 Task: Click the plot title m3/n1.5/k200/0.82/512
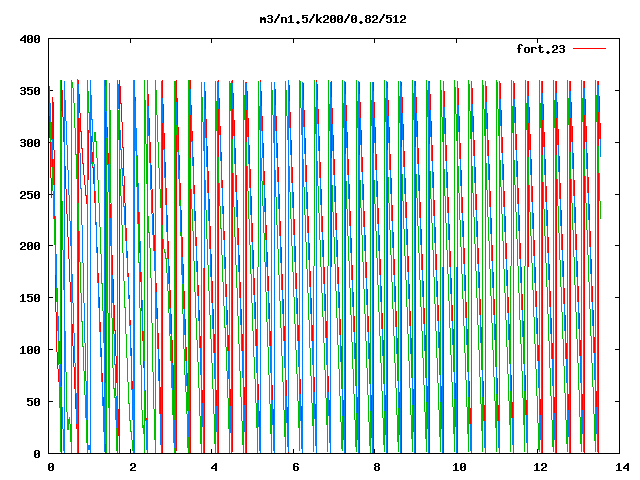pos(333,19)
